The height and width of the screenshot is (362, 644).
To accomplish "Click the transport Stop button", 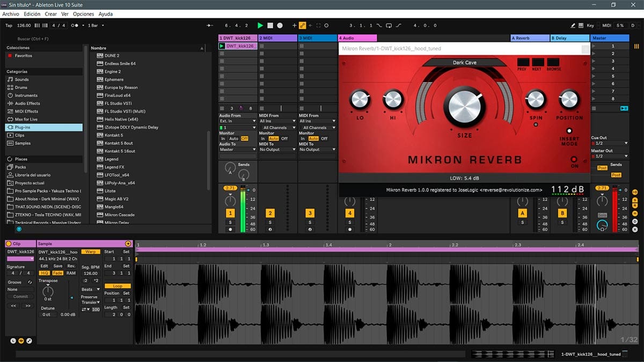I will [270, 25].
